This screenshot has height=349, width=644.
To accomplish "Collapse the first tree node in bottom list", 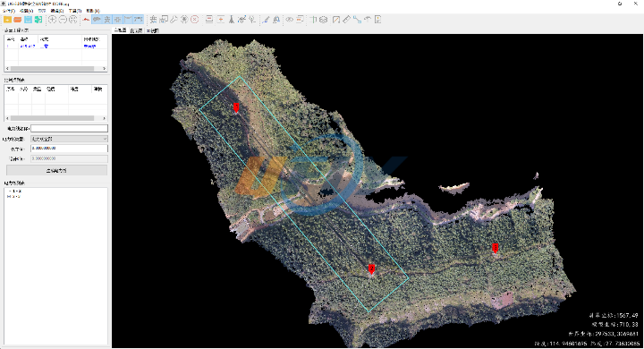I will (x=9, y=192).
